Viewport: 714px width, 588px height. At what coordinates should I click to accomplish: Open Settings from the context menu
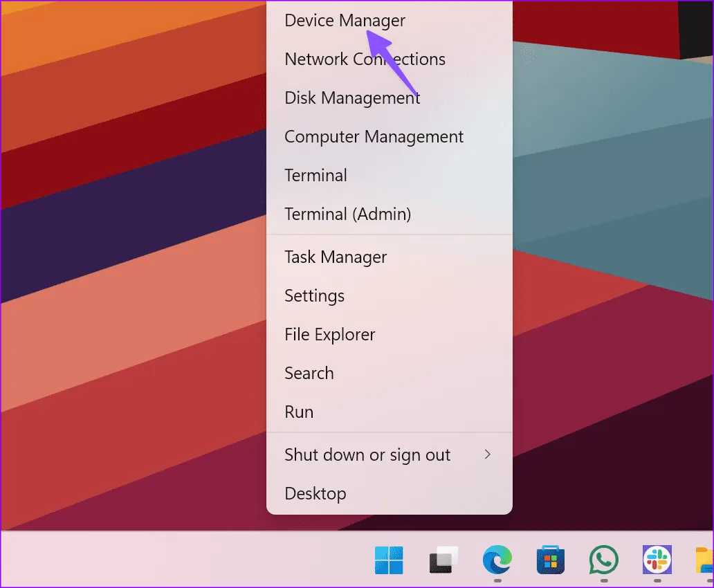[314, 296]
